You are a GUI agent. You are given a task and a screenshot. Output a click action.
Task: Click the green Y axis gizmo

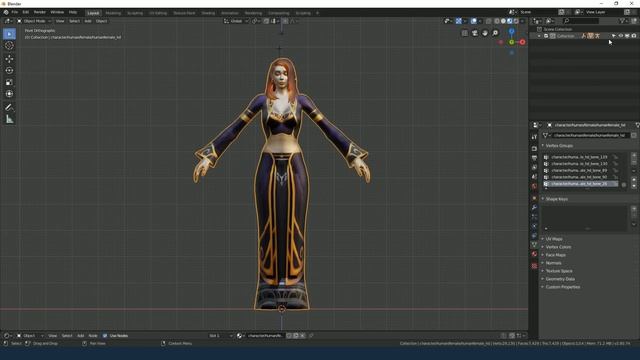[x=511, y=42]
